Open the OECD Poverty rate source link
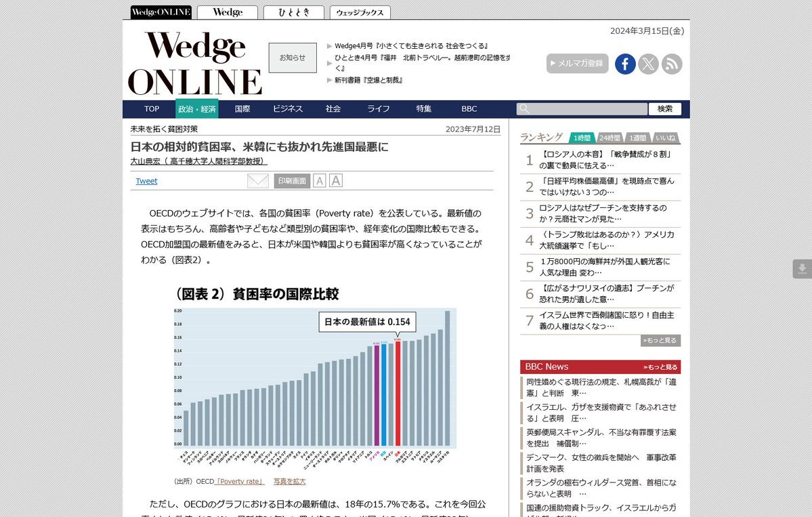The width and height of the screenshot is (812, 517). pos(239,481)
